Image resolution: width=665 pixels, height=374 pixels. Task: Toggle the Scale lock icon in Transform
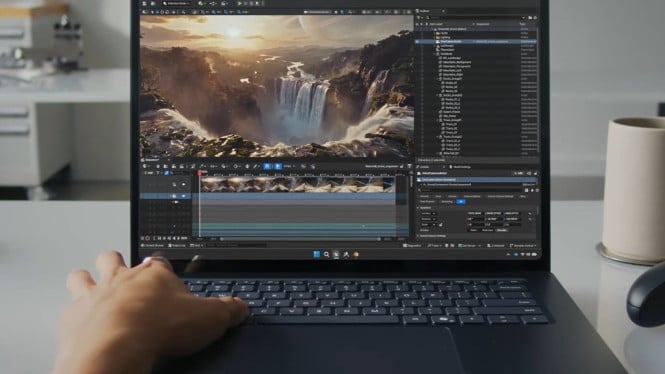click(x=440, y=224)
